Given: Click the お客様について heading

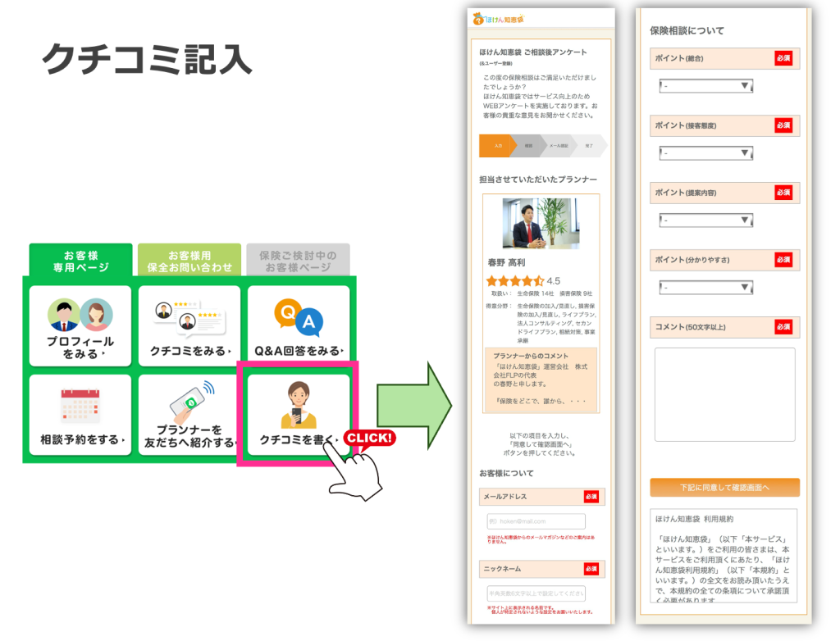Looking at the screenshot, I should pos(506,474).
